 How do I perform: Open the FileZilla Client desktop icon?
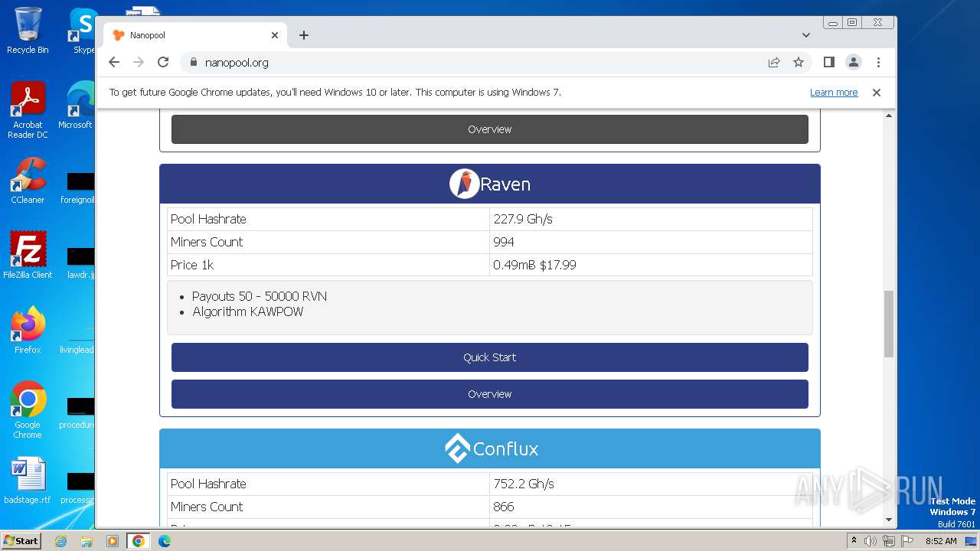pos(28,256)
